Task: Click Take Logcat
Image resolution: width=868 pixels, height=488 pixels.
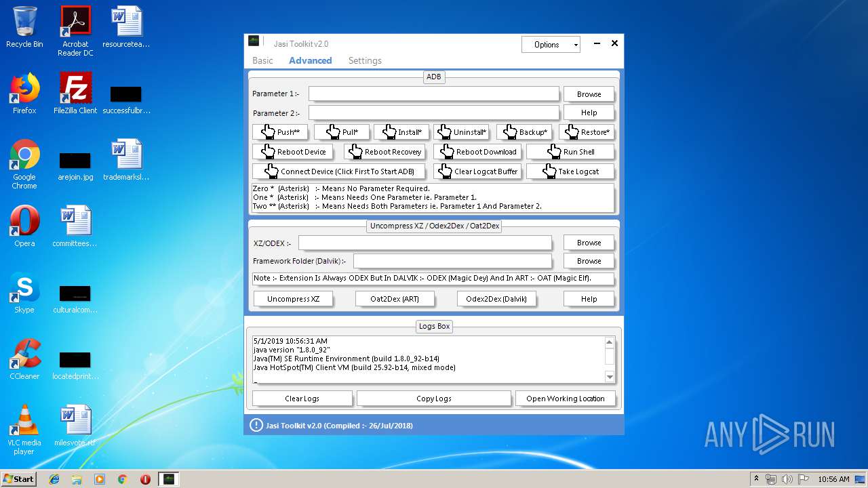Action: coord(570,171)
